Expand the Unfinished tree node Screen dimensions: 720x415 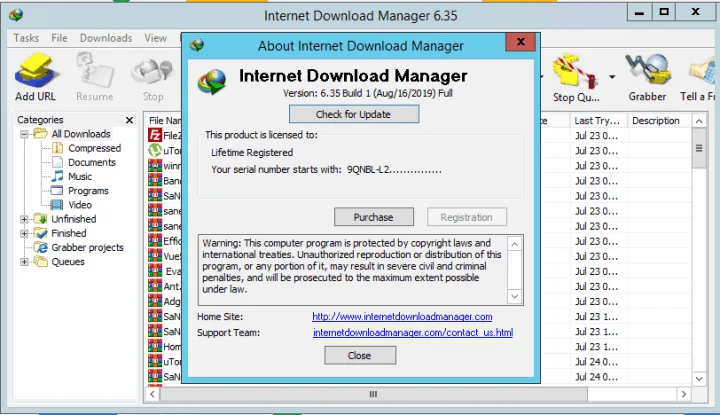pyautogui.click(x=24, y=219)
